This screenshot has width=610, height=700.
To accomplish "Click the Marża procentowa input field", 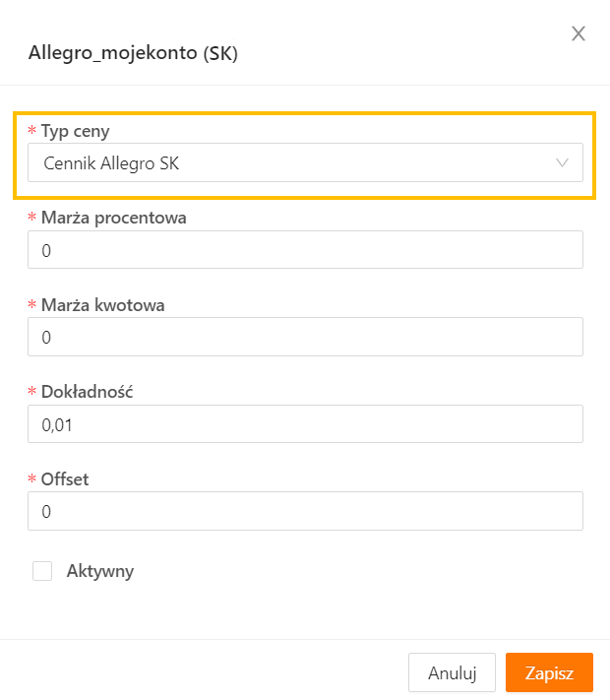I will click(305, 250).
